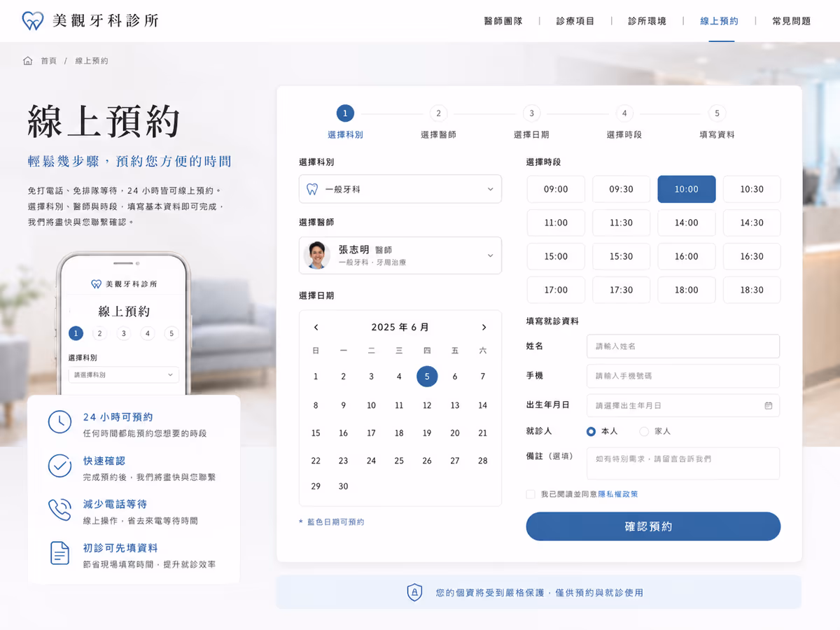This screenshot has width=840, height=630.
Task: Select the 15:30 time slot
Action: 621,256
